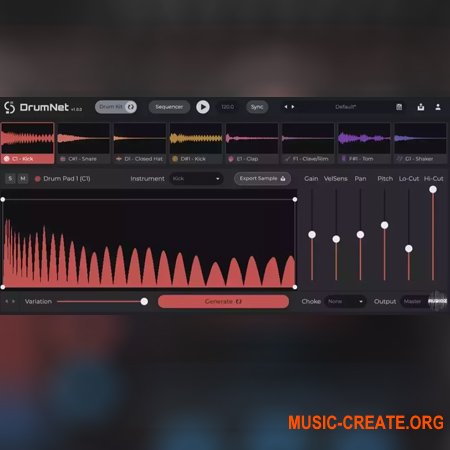This screenshot has width=450, height=450.
Task: Adjust the Pitch slider handle
Action: [x=384, y=225]
